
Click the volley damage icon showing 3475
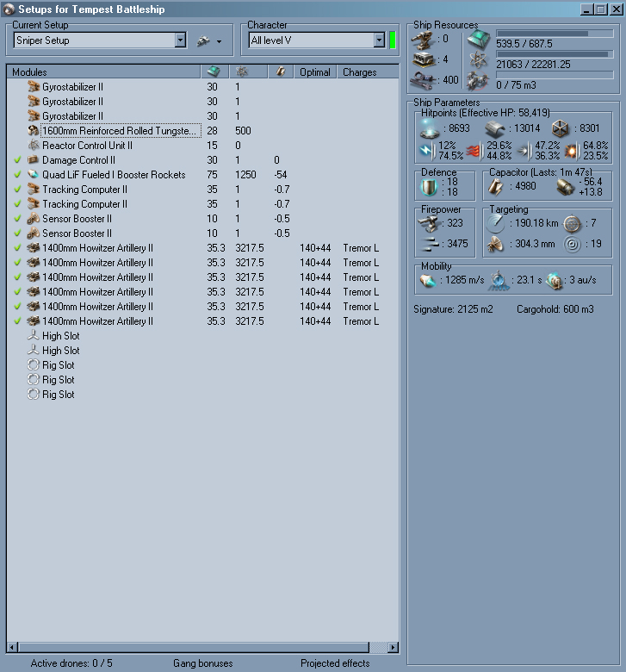click(430, 245)
